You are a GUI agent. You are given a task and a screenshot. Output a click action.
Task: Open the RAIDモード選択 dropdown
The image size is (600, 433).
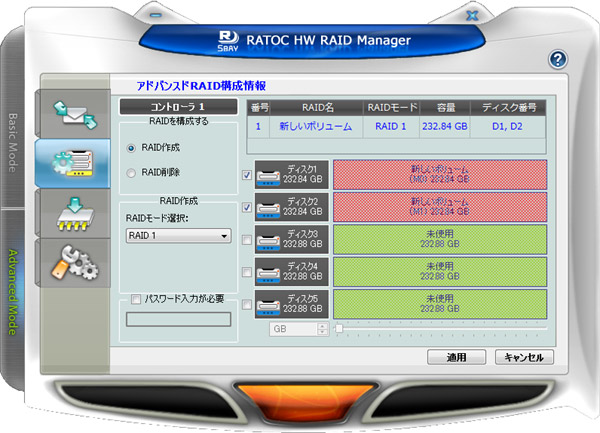click(178, 236)
